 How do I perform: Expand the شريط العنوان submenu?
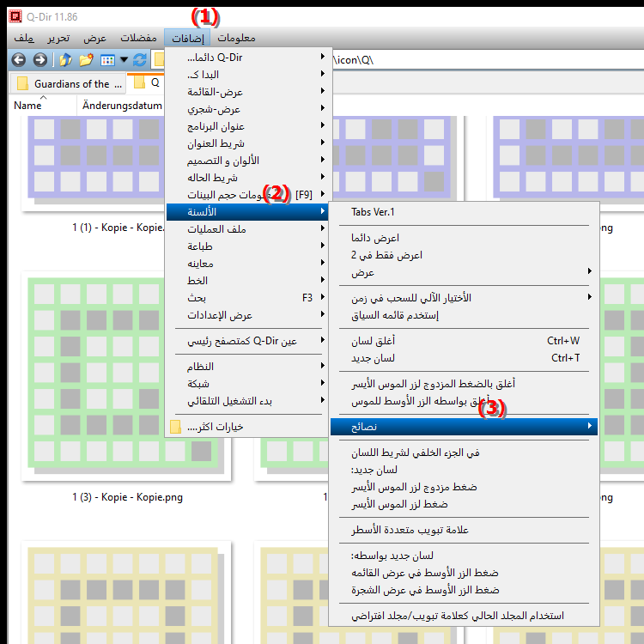click(x=248, y=143)
